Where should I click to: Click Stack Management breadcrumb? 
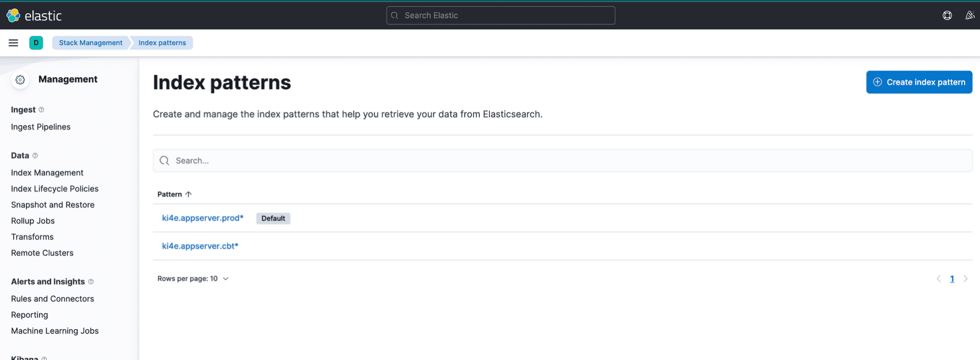tap(91, 43)
